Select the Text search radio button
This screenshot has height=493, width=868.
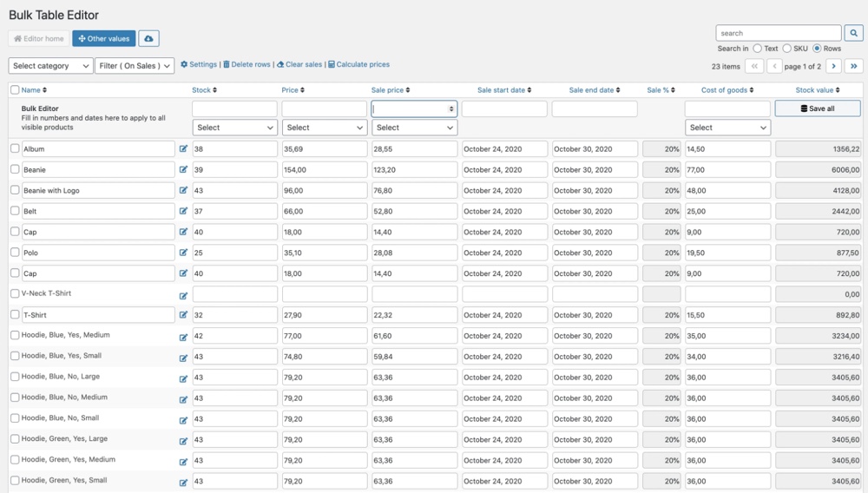tap(757, 49)
